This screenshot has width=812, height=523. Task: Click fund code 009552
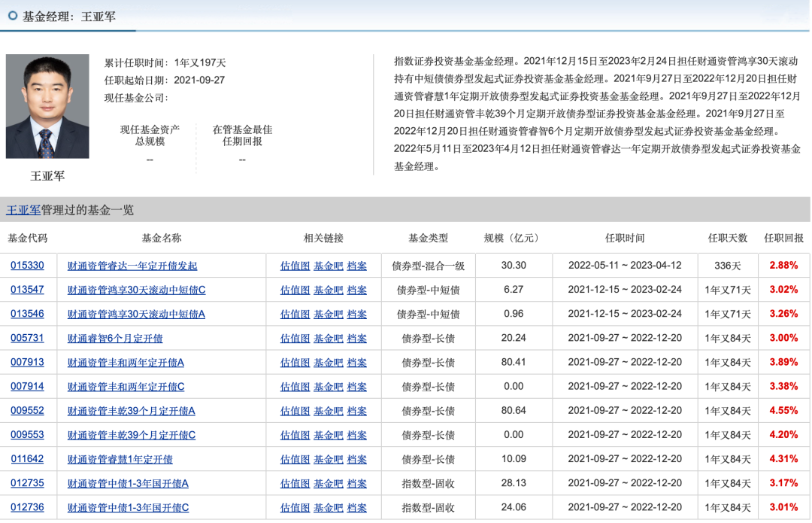coord(27,411)
